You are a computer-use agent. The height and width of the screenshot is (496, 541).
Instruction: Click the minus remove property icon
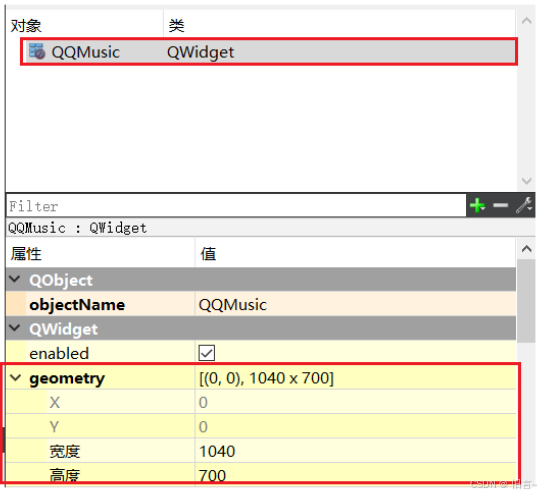coord(500,206)
